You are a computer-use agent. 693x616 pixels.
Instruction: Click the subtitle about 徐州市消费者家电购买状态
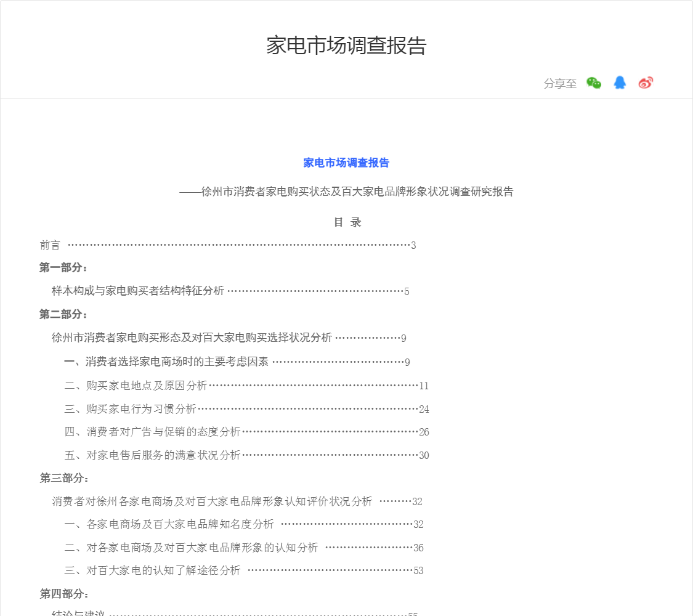(346, 192)
